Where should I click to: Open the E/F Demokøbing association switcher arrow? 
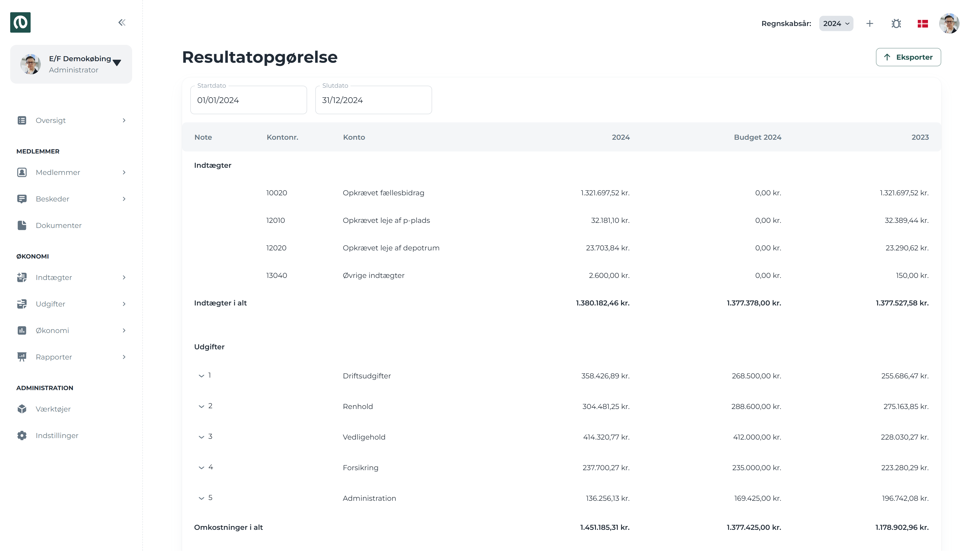point(117,62)
